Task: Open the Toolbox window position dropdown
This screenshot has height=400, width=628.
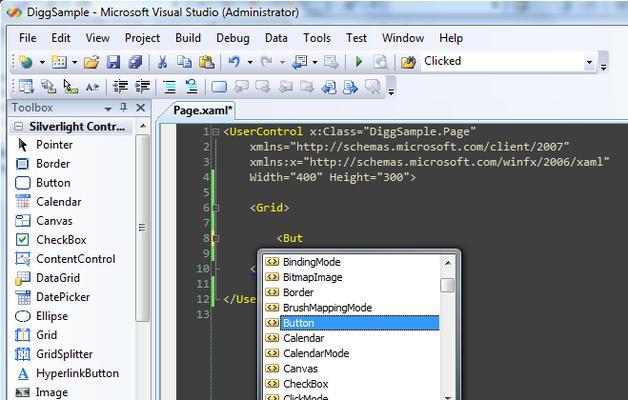Action: point(108,109)
